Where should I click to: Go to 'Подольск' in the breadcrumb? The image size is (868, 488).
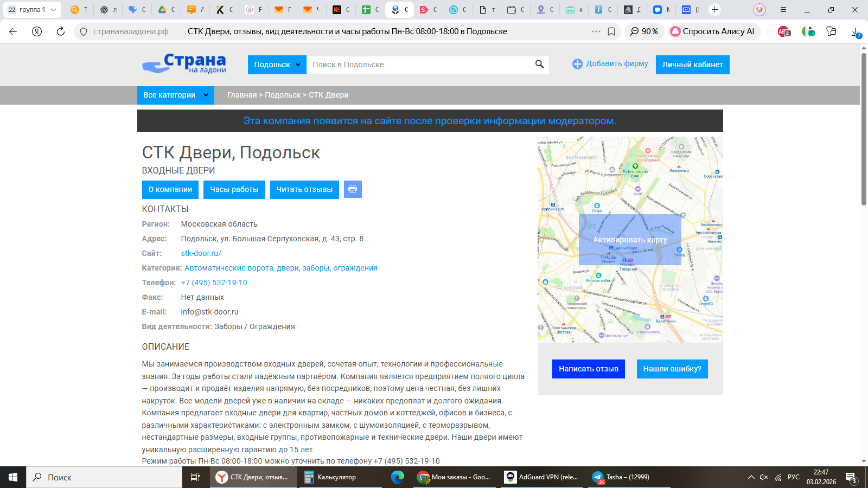283,95
